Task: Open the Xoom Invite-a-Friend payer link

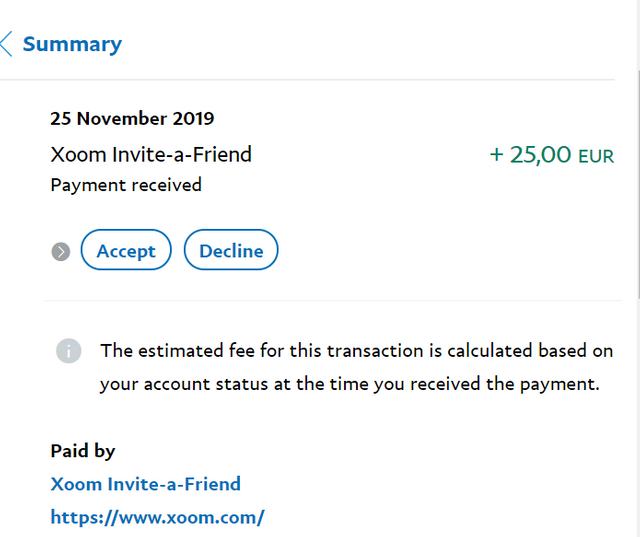Action: pyautogui.click(x=146, y=484)
